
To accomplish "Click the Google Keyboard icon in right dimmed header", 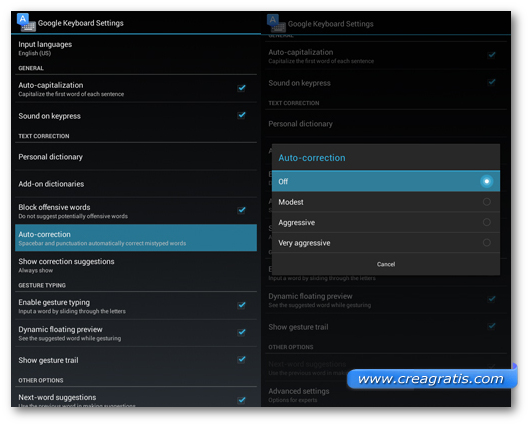I will [276, 23].
